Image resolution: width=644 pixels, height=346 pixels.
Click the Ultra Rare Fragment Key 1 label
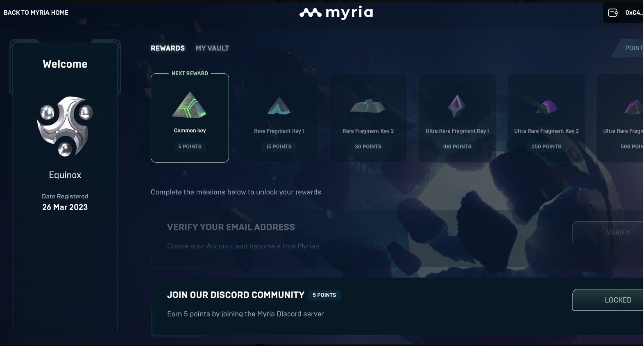click(x=457, y=131)
